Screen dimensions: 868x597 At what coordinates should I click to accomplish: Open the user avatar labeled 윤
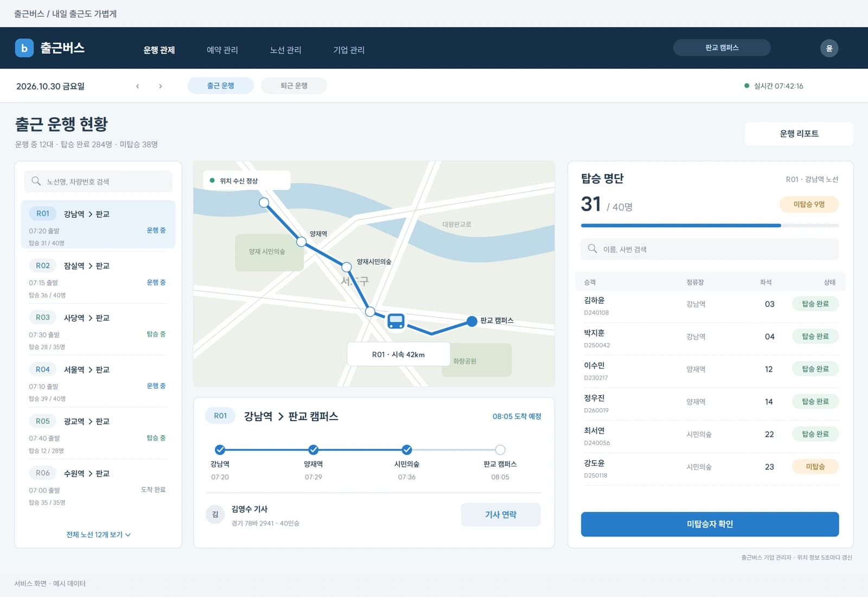pos(829,48)
